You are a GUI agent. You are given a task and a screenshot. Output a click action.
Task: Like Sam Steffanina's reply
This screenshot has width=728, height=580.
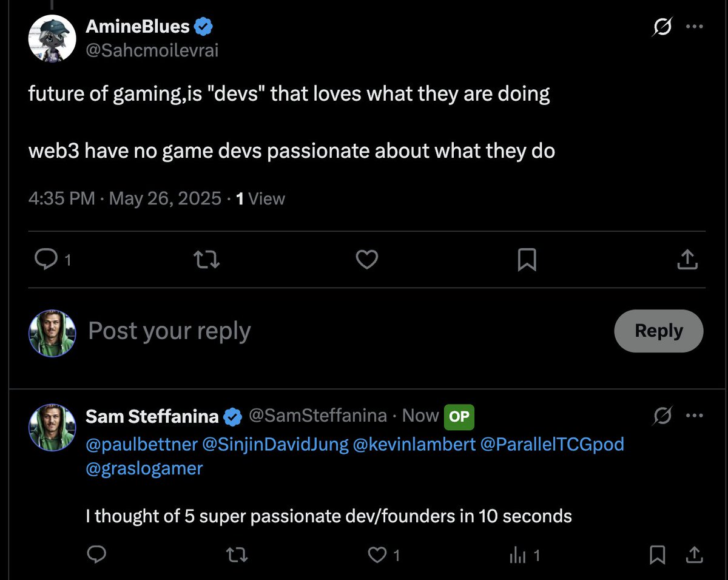379,555
